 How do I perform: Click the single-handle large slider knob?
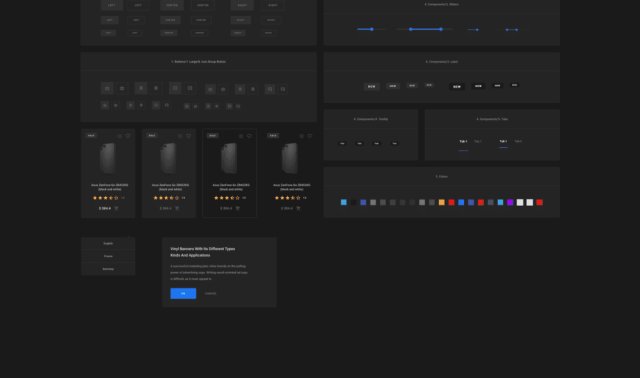click(x=372, y=29)
